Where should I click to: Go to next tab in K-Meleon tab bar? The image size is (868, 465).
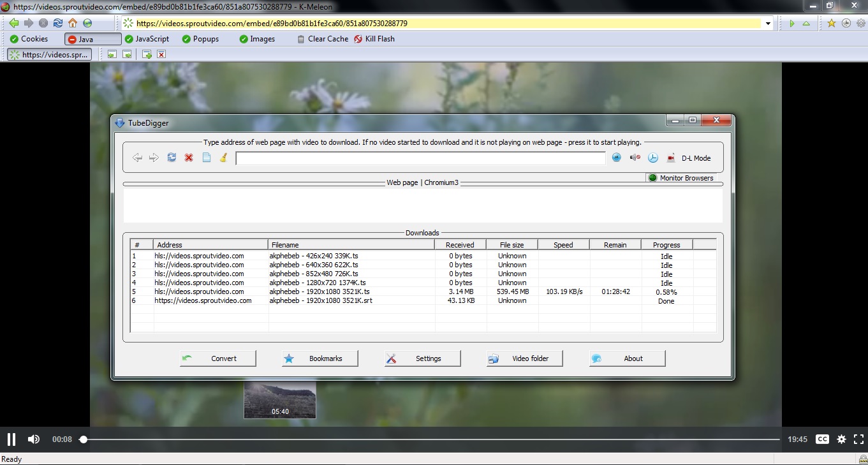pyautogui.click(x=127, y=55)
